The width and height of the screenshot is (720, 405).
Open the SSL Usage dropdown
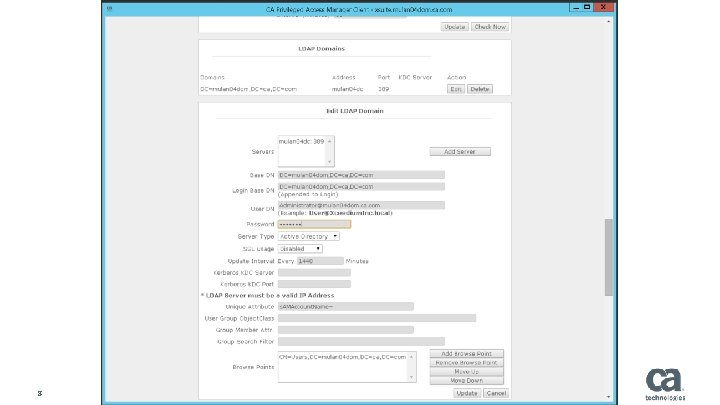[x=300, y=249]
